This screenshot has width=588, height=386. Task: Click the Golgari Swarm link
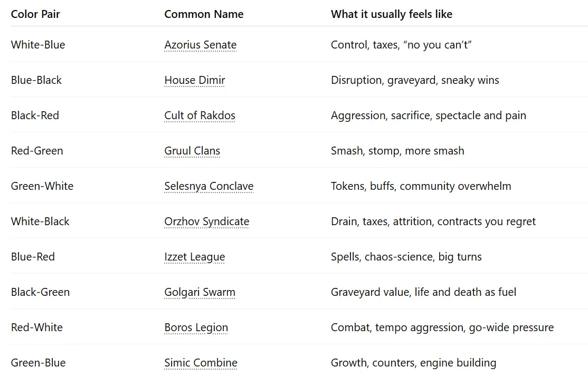coord(200,292)
